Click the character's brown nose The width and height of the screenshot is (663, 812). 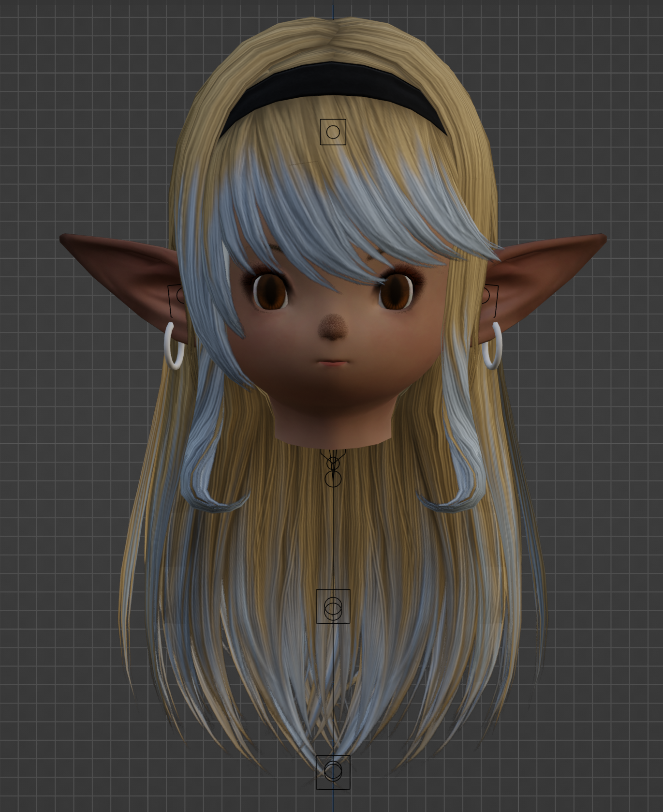332,327
